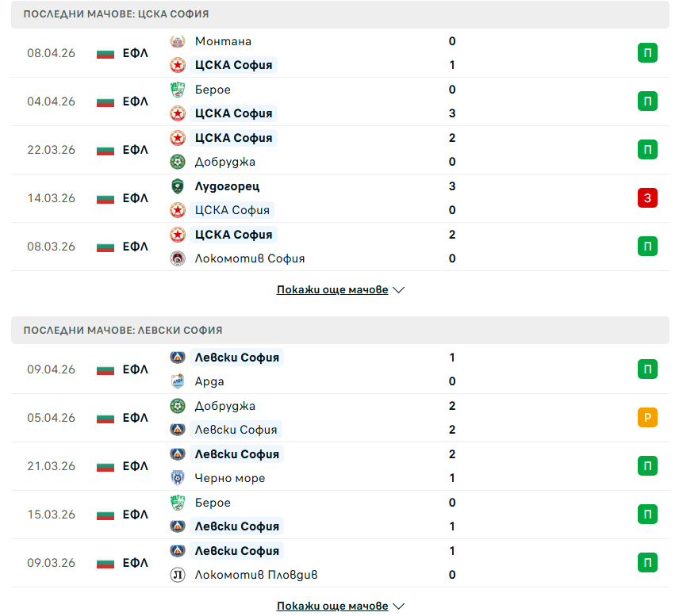This screenshot has height=616, width=679.
Task: Click ЕФЛ league label in 21.03.26 row
Action: click(135, 466)
